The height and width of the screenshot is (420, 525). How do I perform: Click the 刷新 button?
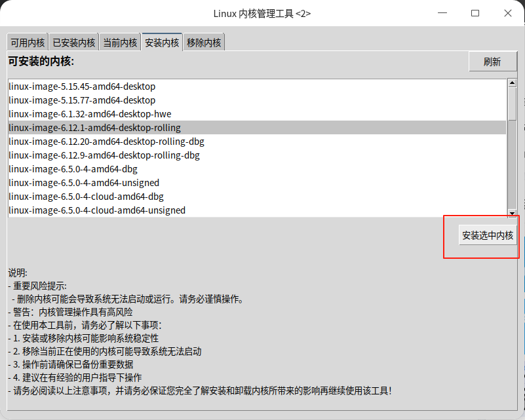pyautogui.click(x=492, y=62)
